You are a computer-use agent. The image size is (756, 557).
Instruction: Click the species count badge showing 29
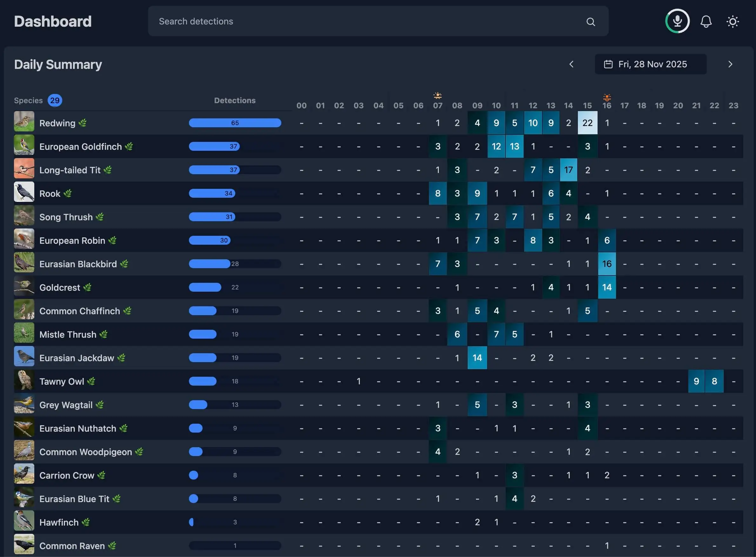pyautogui.click(x=55, y=100)
